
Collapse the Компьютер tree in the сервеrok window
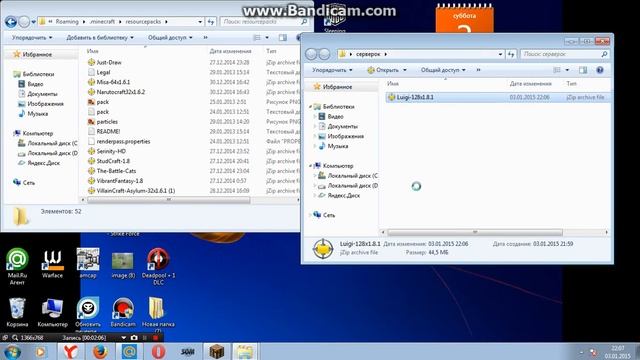[310, 166]
